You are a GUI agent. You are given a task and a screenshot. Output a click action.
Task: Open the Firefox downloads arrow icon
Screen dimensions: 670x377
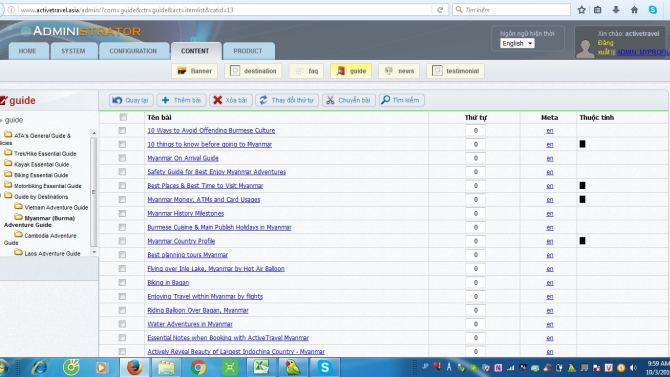[616, 9]
